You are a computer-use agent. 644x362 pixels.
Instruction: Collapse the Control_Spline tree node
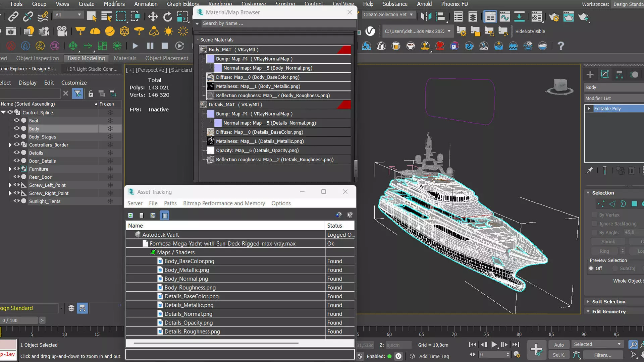pos(3,112)
